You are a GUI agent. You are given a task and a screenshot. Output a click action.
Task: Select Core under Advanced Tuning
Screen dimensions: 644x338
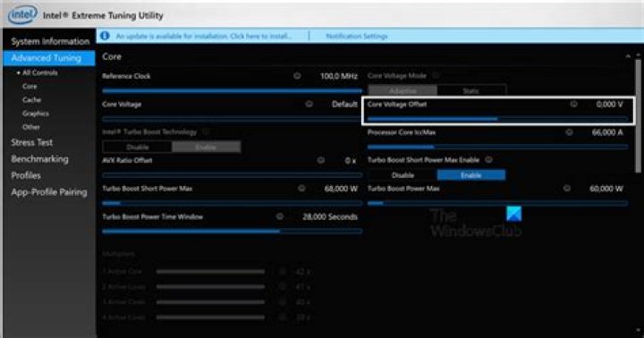(30, 86)
